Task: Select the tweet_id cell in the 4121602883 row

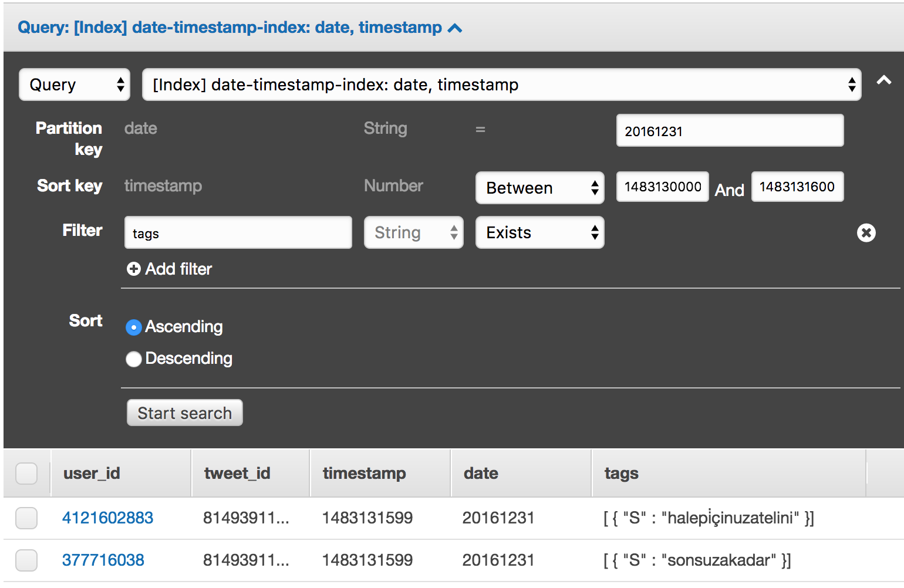Action: [x=246, y=518]
